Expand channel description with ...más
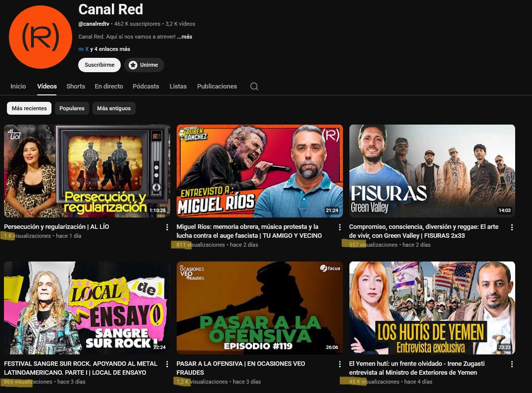Image resolution: width=532 pixels, height=393 pixels. pyautogui.click(x=185, y=37)
